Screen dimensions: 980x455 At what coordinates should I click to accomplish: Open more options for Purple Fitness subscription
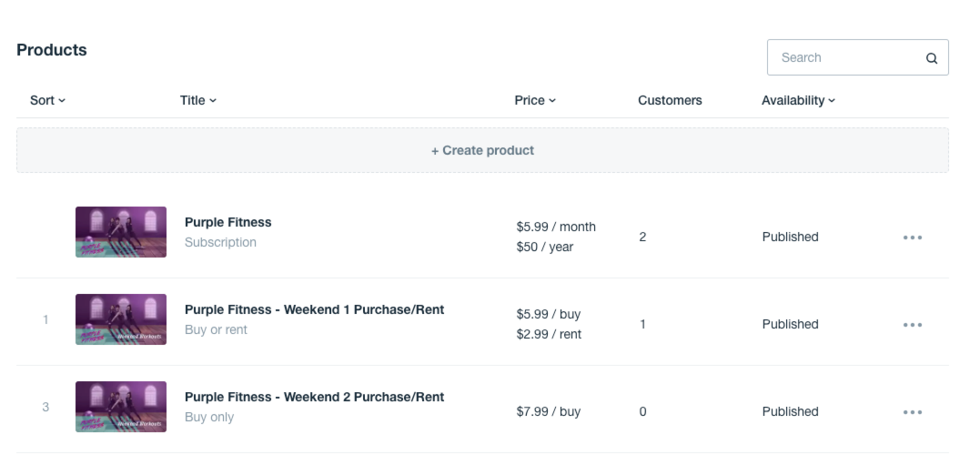point(912,238)
